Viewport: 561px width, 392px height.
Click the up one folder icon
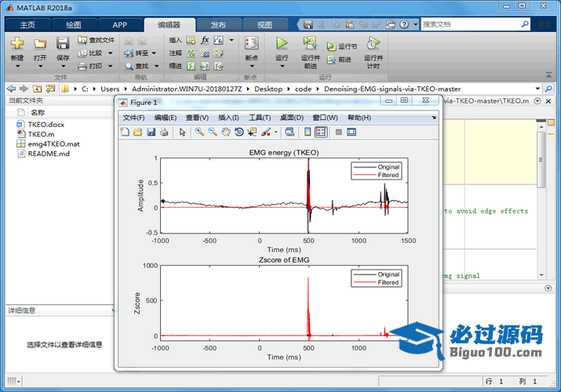click(37, 89)
